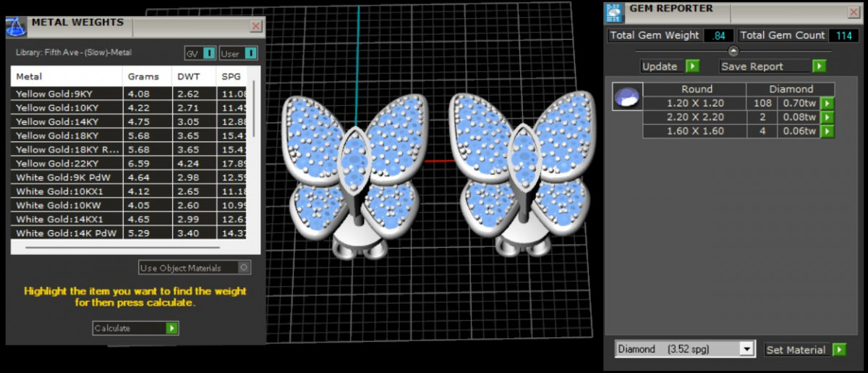Select the round gem thumbnail in Gem Reporter
The image size is (868, 373).
click(x=627, y=96)
